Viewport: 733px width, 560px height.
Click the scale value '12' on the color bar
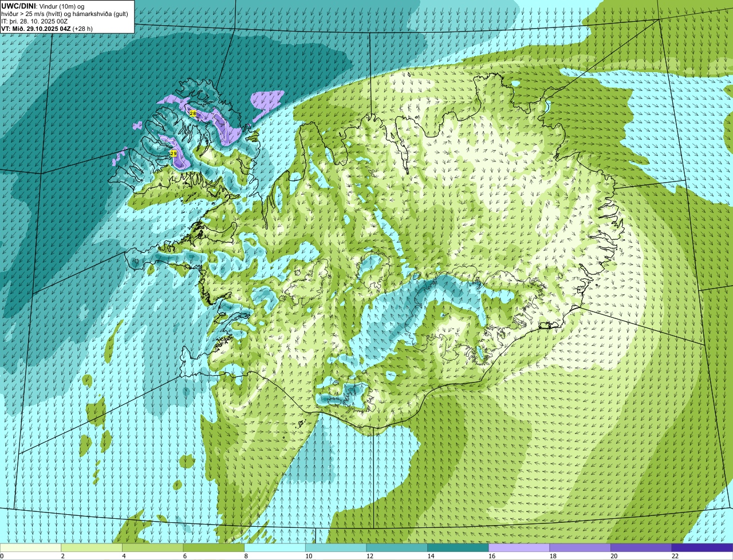point(370,555)
